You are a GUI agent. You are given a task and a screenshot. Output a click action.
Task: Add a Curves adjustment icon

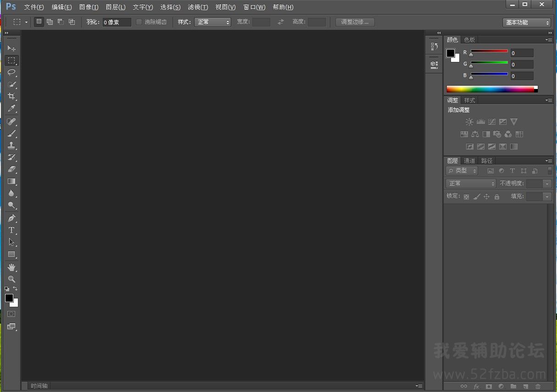pyautogui.click(x=492, y=121)
